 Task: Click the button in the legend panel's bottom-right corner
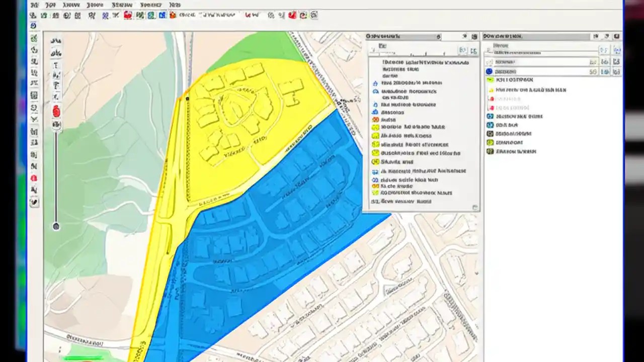[x=474, y=206]
